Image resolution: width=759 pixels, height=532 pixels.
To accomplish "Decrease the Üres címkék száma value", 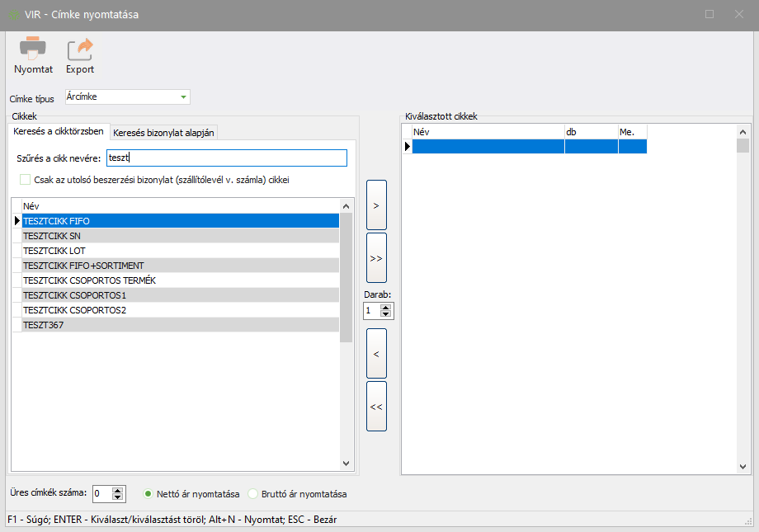I will pos(118,497).
